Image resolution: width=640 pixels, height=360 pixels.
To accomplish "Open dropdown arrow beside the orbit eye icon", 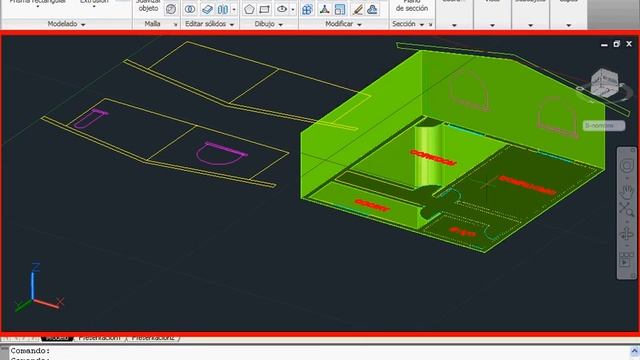I will (293, 9).
